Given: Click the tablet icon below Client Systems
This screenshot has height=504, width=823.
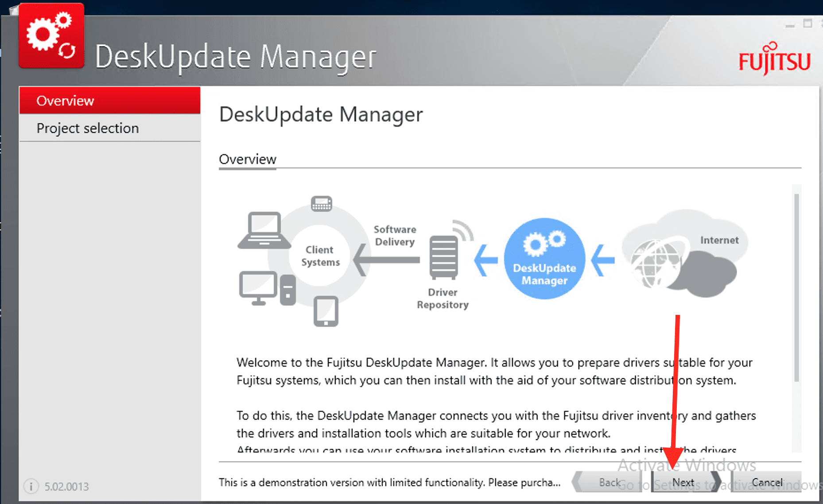Looking at the screenshot, I should 326,311.
